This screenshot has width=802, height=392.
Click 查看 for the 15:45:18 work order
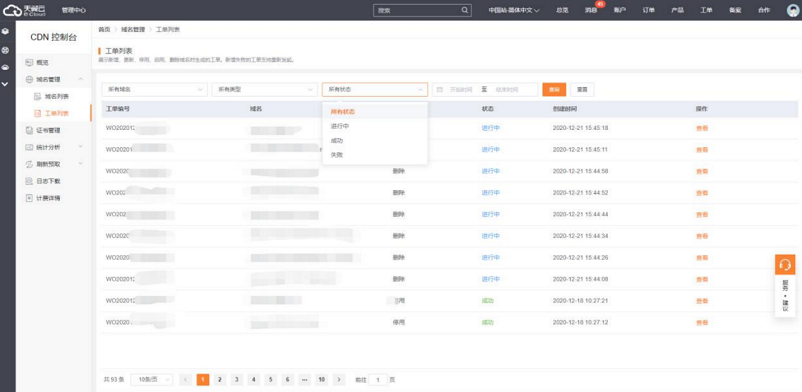click(702, 128)
